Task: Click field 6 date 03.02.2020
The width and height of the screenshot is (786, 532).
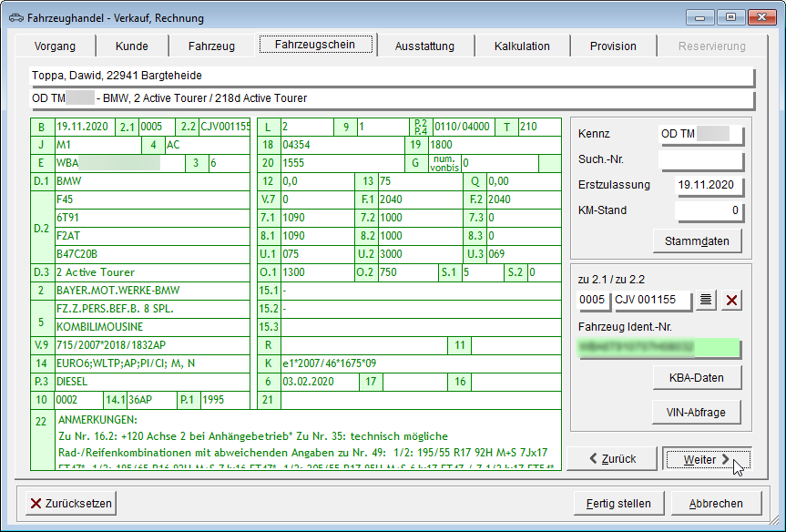Action: click(x=320, y=382)
